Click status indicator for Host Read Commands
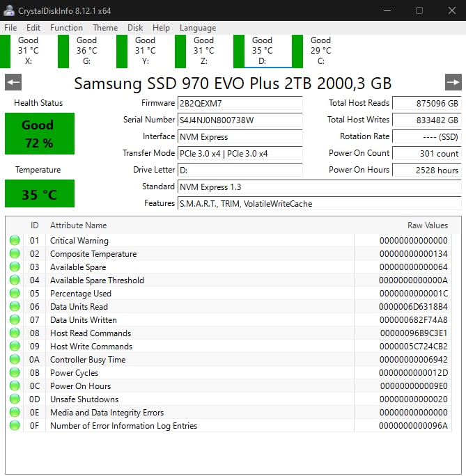 (x=15, y=333)
